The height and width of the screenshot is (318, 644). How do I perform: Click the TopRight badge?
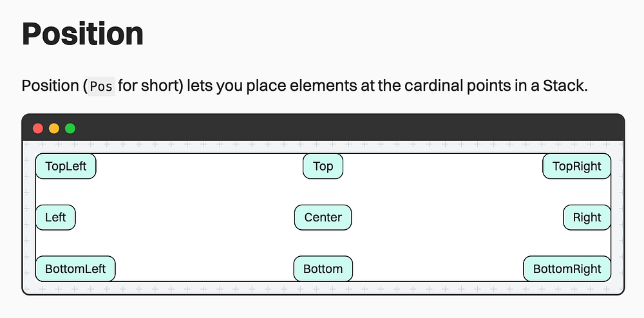point(576,166)
